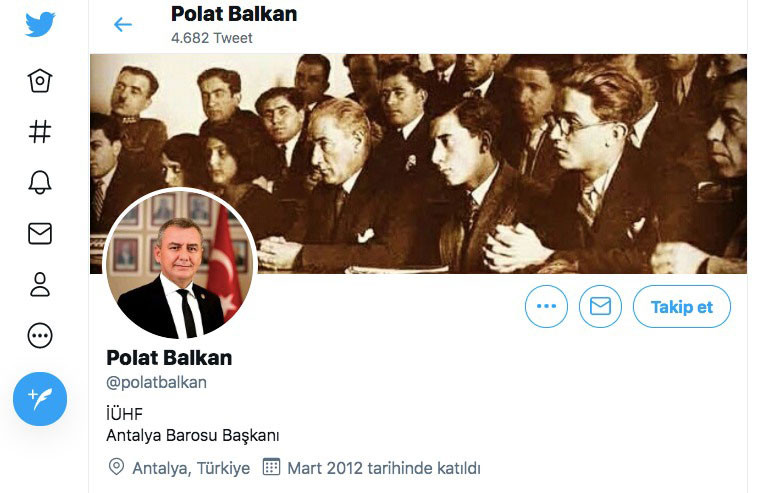
Task: Compose a new tweet with feather button
Action: 40,399
